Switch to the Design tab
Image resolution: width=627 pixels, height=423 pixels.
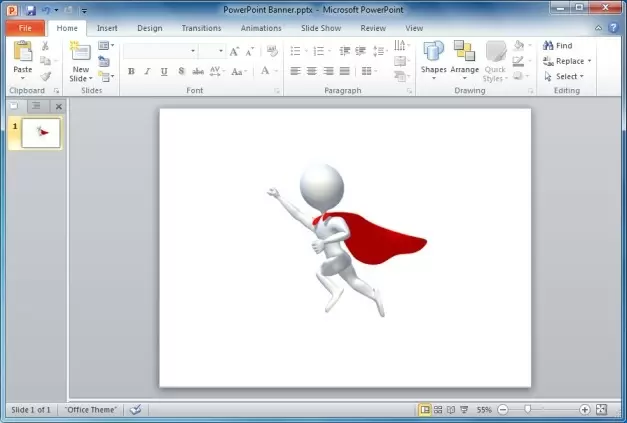point(149,28)
